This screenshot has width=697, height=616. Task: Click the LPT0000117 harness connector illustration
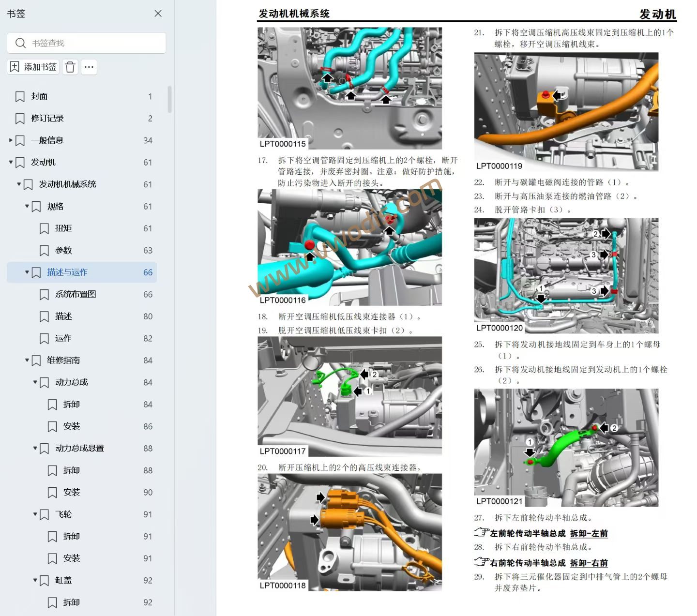[x=349, y=396]
